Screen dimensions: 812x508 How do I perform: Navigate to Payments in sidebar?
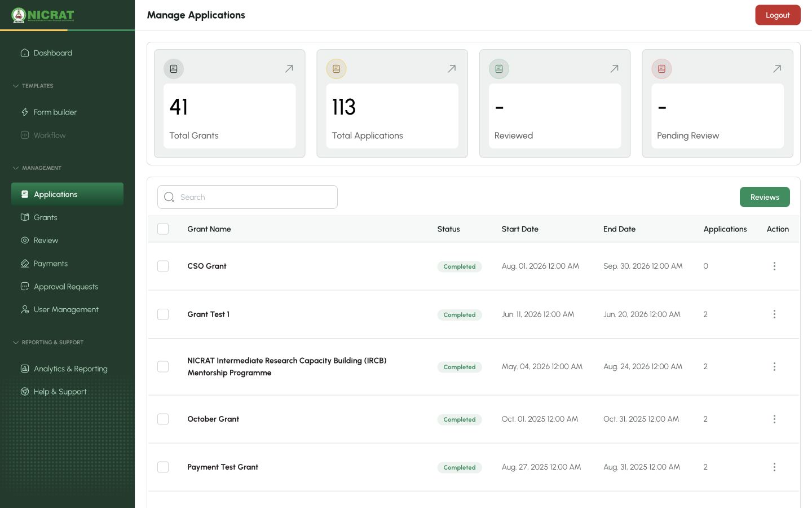[67, 264]
